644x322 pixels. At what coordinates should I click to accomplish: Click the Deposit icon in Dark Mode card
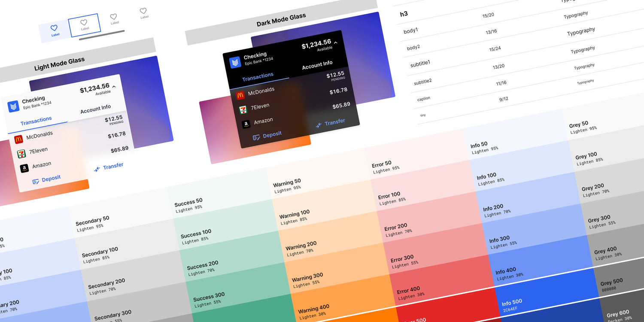point(256,137)
